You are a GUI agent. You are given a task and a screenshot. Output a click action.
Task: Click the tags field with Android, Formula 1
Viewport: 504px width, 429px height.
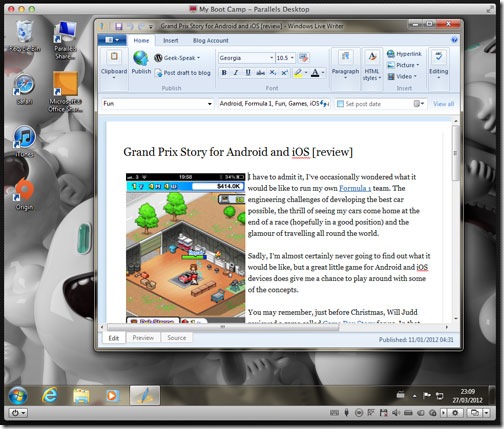(x=274, y=104)
